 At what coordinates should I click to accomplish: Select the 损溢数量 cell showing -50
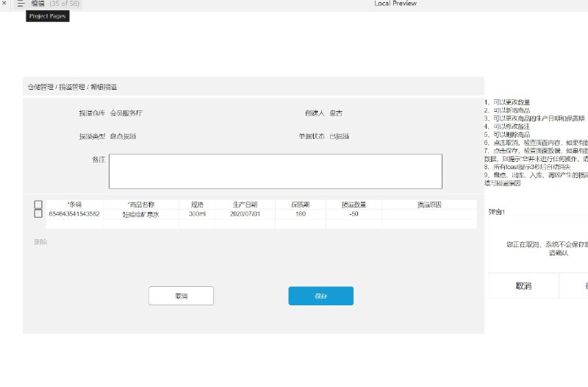point(354,214)
